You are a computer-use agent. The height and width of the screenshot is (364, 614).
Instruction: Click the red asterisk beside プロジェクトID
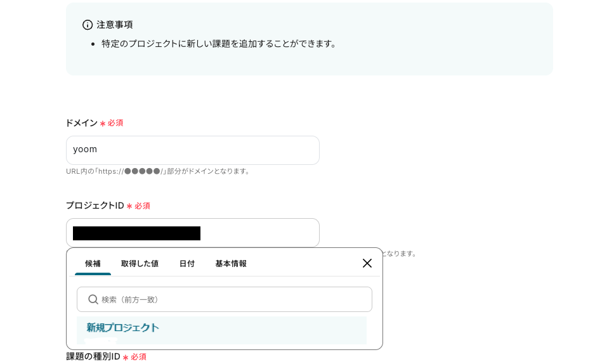pos(129,206)
